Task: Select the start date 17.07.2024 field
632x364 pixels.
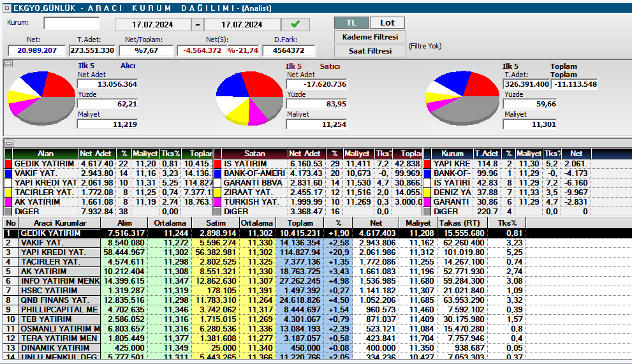Action: tap(153, 25)
